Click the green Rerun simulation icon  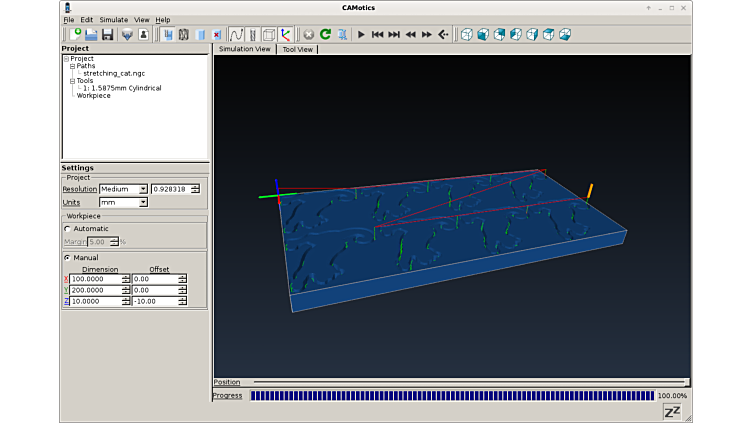click(325, 34)
